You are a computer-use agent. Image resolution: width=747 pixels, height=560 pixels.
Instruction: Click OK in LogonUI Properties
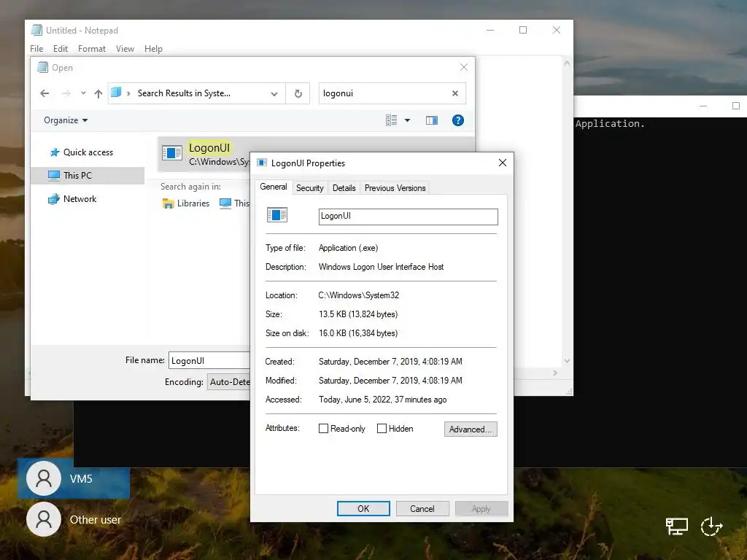coord(363,508)
